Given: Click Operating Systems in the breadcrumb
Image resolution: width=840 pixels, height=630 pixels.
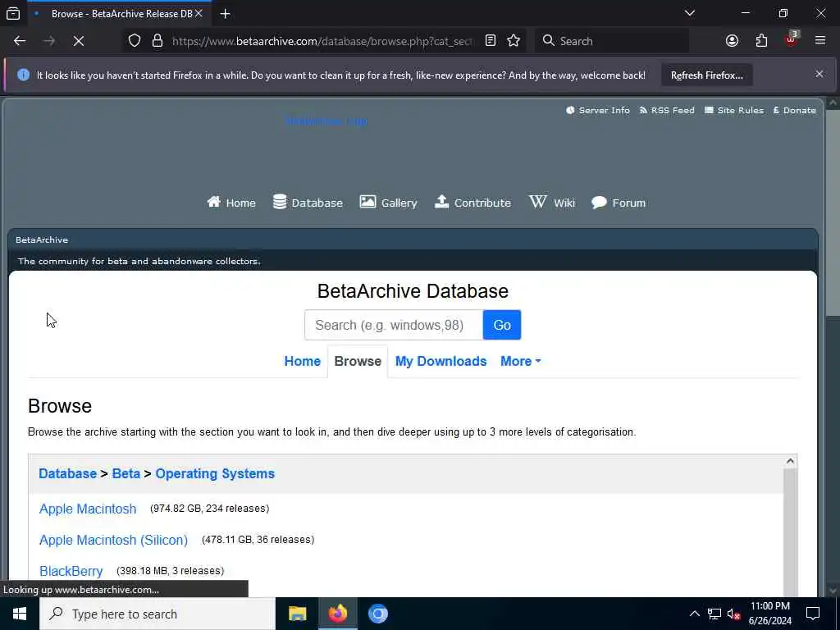Looking at the screenshot, I should (215, 474).
